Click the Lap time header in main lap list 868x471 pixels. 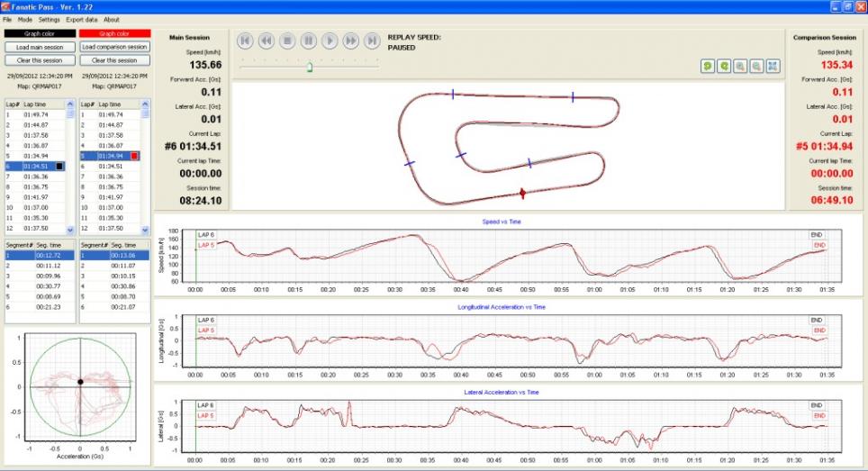tap(34, 104)
